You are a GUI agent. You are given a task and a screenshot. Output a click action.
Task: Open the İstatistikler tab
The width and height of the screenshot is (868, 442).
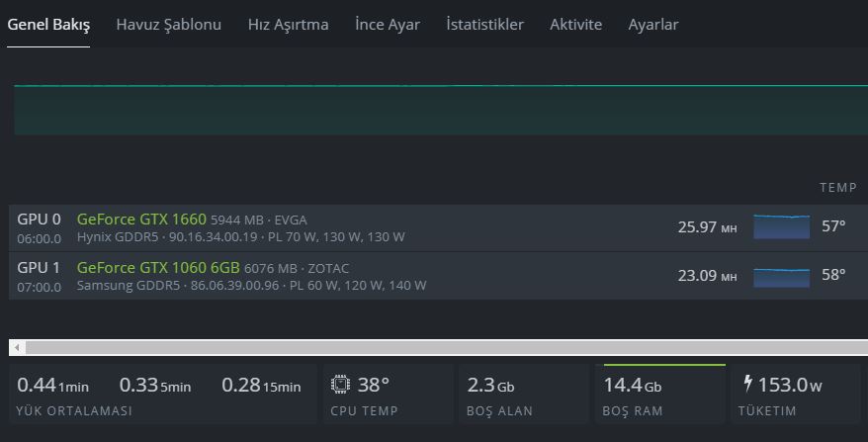(x=485, y=25)
